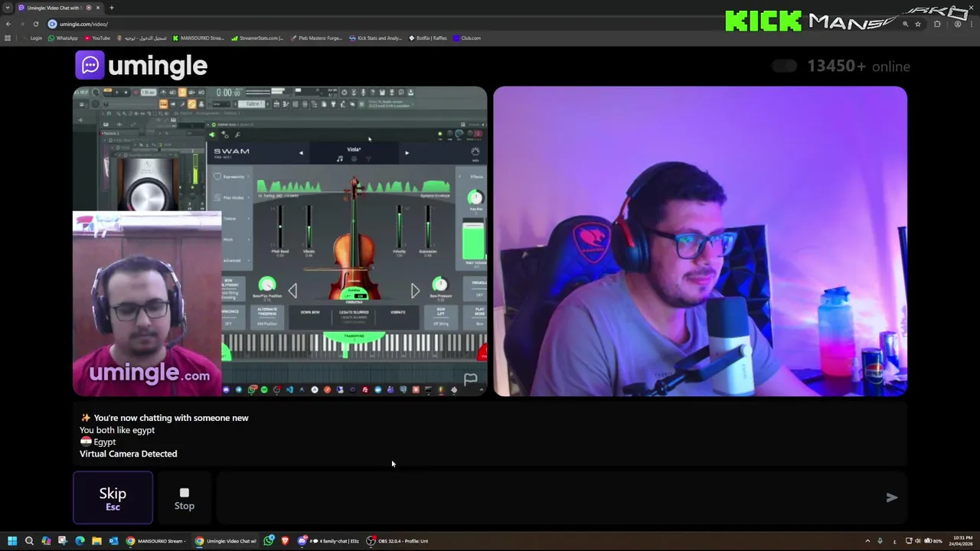Viewport: 980px width, 551px height.
Task: Open the BotRix | Raffles bookmark
Action: pos(428,37)
